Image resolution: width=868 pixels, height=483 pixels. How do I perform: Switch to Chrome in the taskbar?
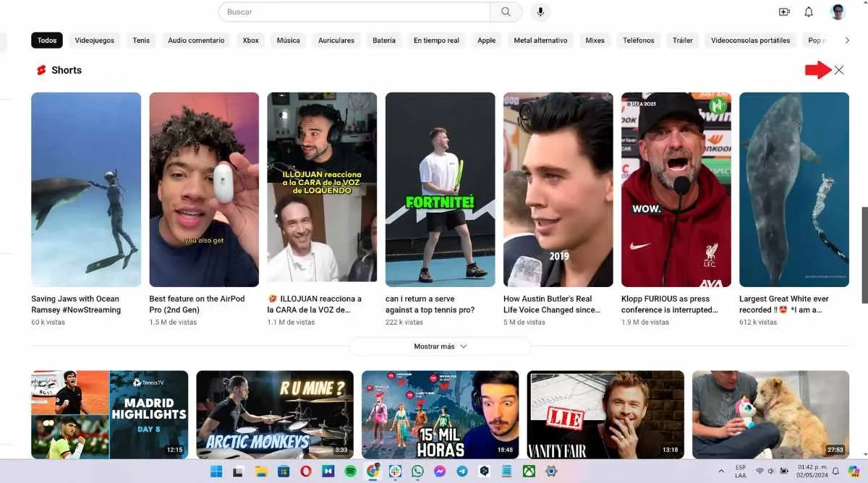click(373, 471)
